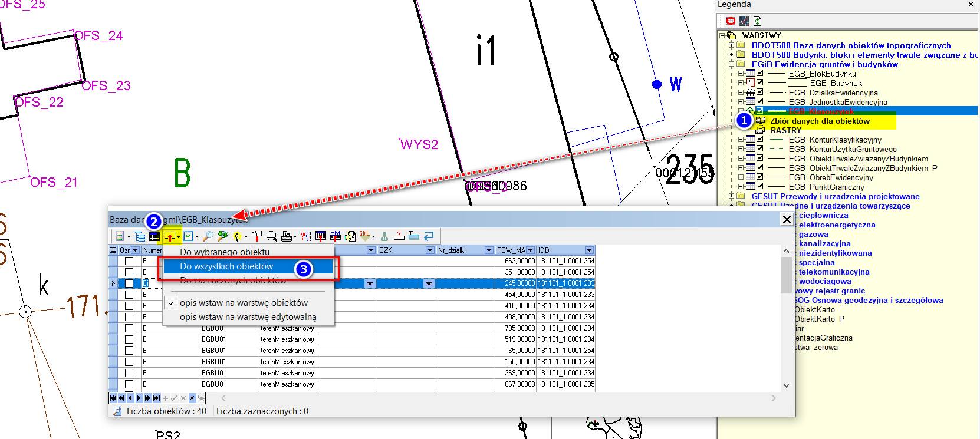Click horizontal scrollbar right arrow in data table

774,398
